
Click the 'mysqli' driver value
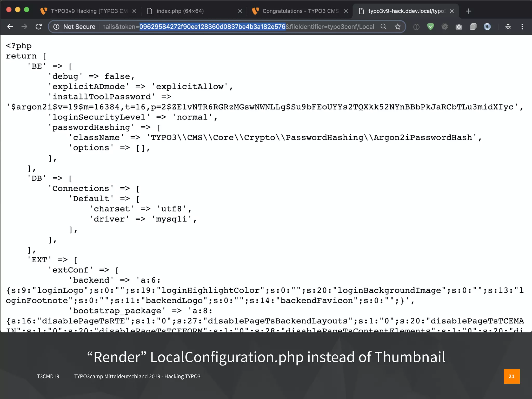171,219
